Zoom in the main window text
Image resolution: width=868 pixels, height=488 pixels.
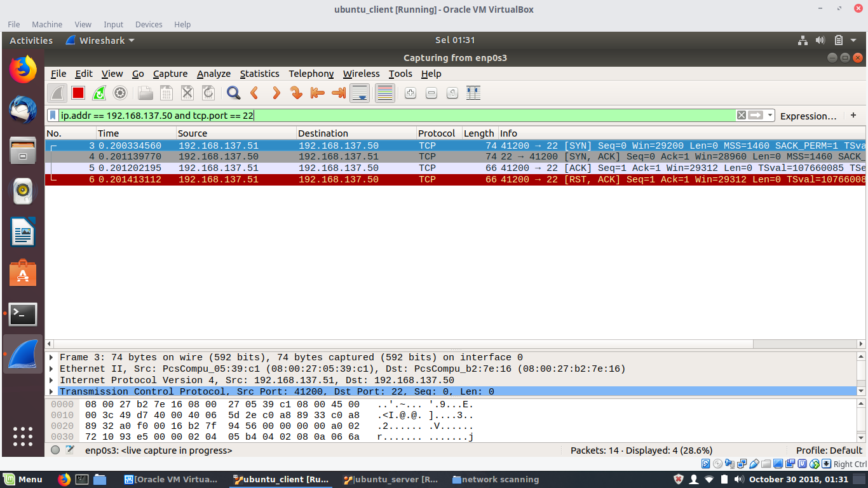click(x=410, y=93)
